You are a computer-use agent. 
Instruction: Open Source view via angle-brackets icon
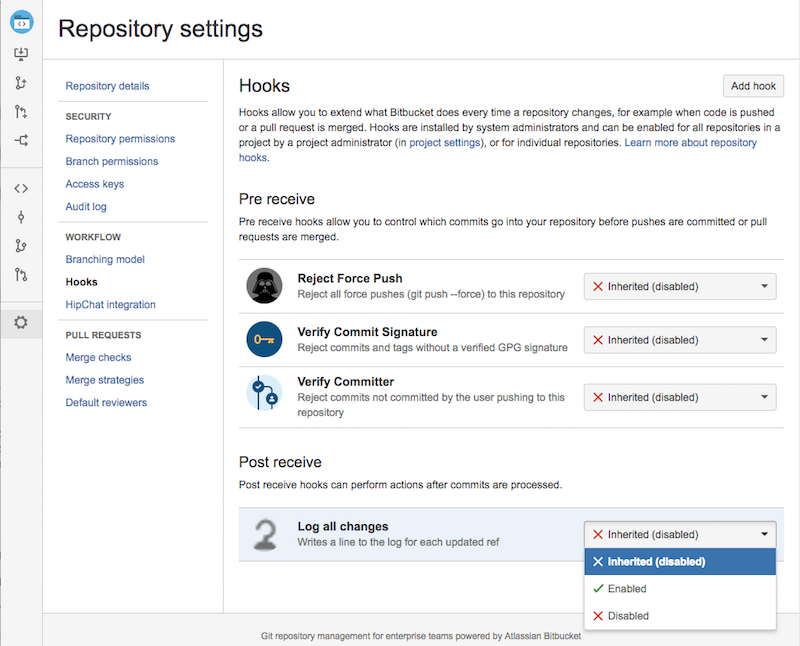click(x=21, y=189)
